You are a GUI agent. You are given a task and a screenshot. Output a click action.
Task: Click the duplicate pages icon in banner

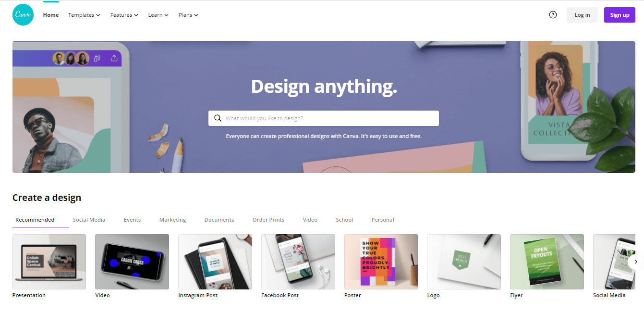click(x=97, y=58)
